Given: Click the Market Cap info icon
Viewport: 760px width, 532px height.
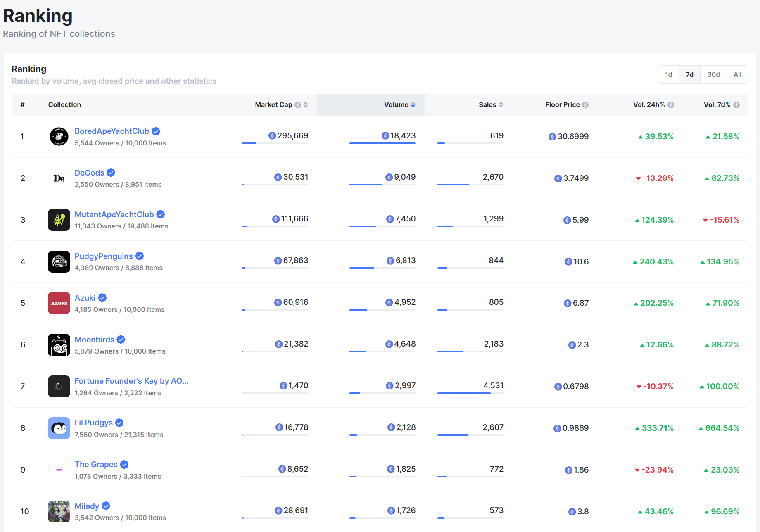Looking at the screenshot, I should (x=297, y=105).
